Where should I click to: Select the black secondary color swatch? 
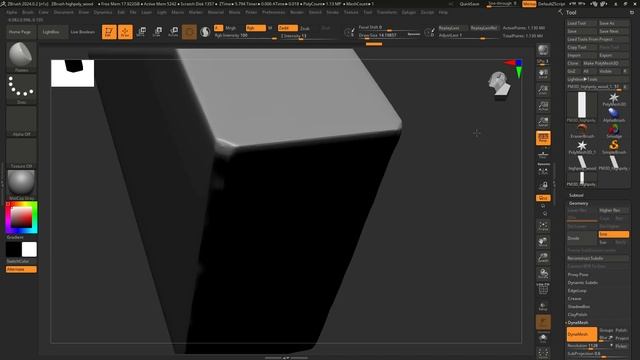click(x=13, y=249)
